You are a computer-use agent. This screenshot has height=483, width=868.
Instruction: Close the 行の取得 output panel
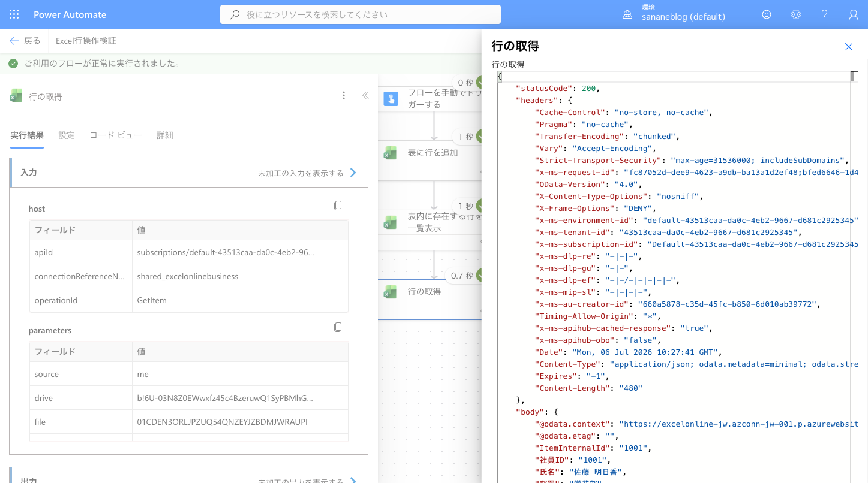coord(849,47)
